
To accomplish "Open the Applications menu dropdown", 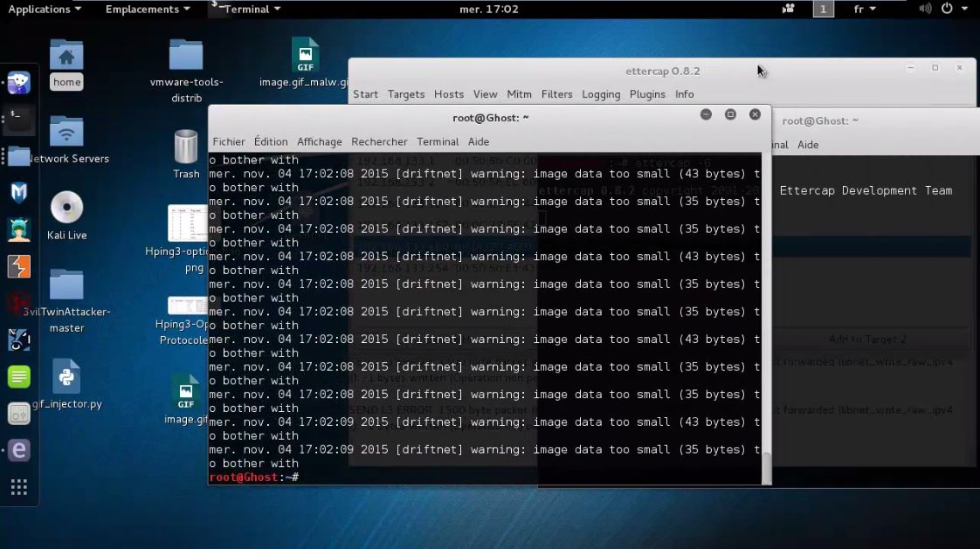I will pyautogui.click(x=45, y=9).
